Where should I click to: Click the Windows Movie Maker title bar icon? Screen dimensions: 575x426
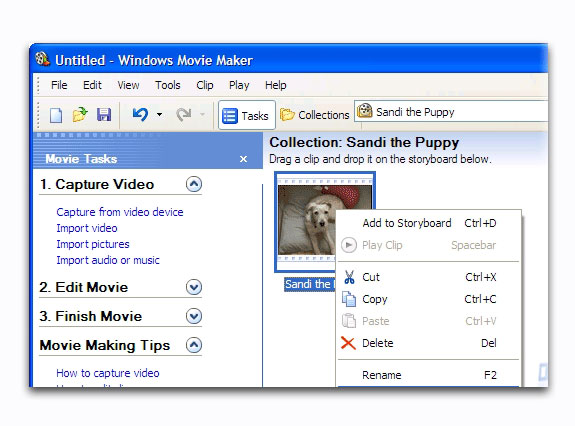pyautogui.click(x=43, y=59)
